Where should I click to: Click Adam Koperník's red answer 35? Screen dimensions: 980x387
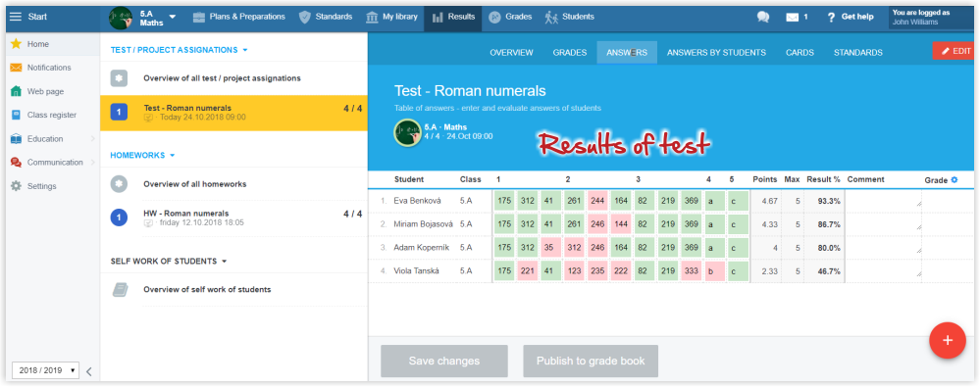click(550, 248)
